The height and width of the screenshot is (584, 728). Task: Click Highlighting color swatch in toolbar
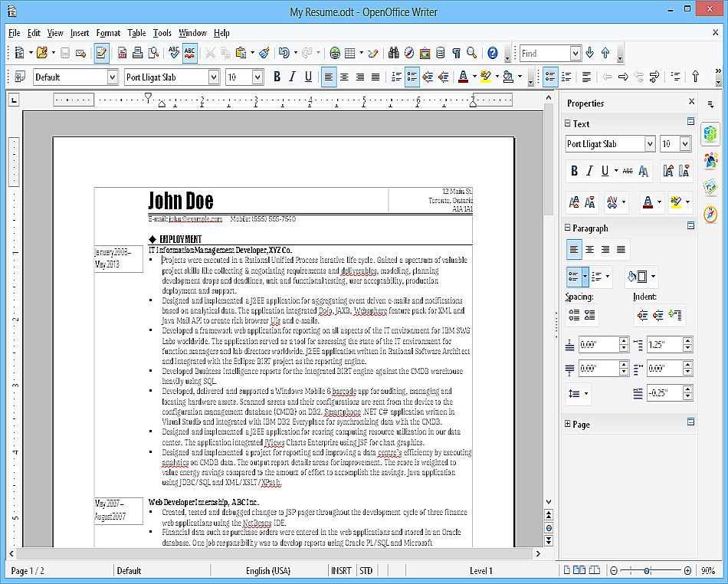point(486,77)
